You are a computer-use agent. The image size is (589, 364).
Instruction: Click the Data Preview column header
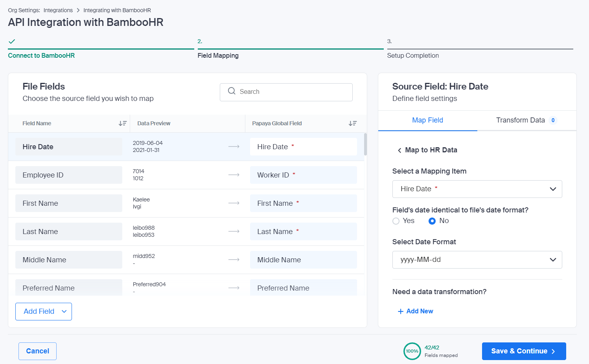[x=154, y=123]
